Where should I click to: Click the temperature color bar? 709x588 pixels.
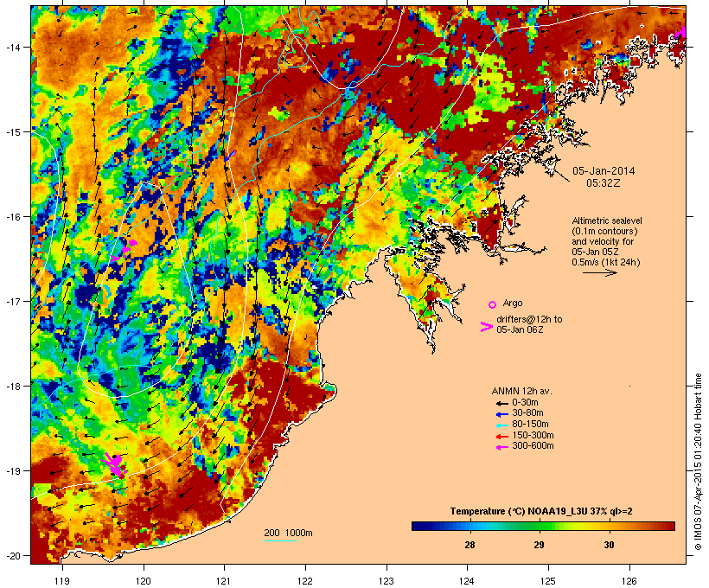pos(543,526)
